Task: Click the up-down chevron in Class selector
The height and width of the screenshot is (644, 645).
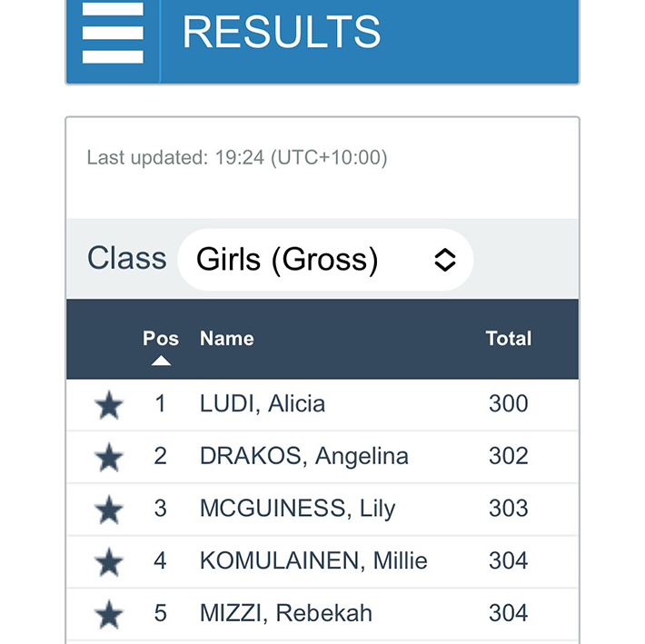Action: [x=444, y=260]
